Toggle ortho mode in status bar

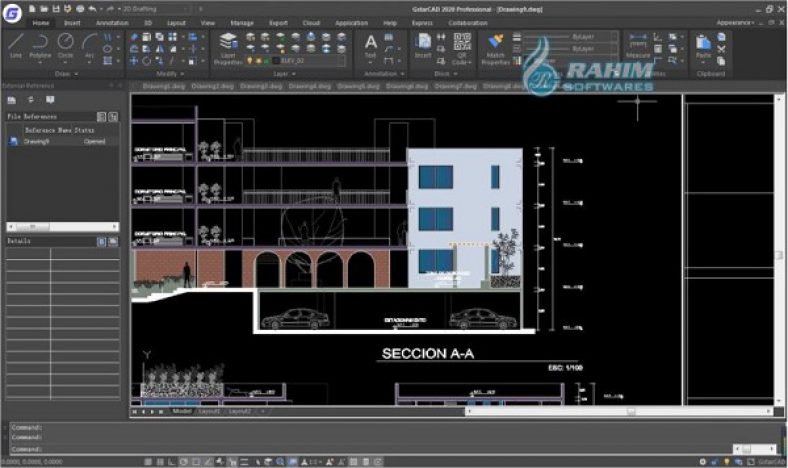[172, 461]
